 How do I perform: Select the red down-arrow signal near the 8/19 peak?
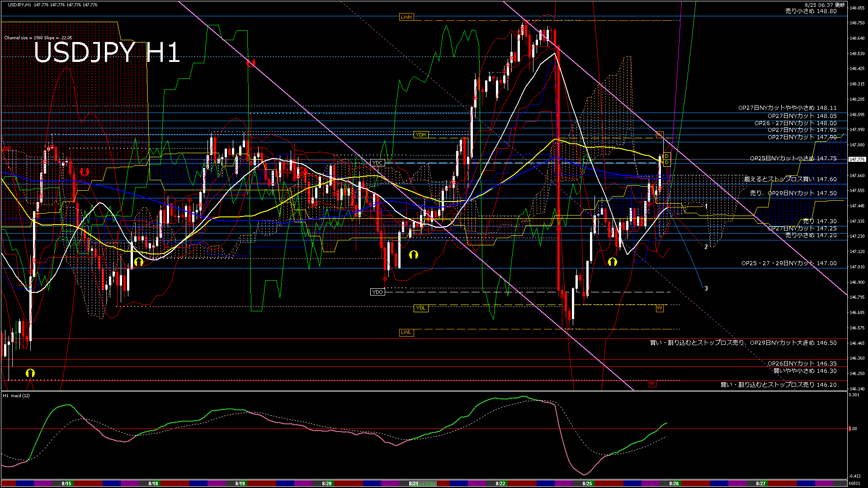coord(251,63)
